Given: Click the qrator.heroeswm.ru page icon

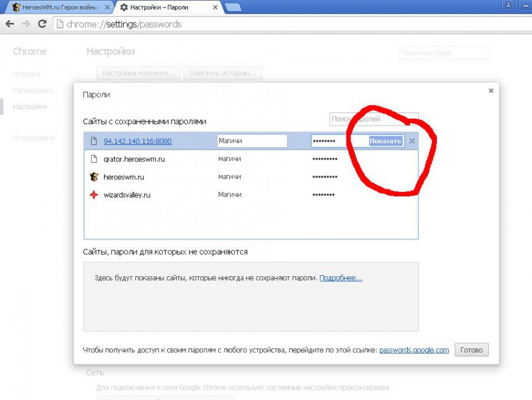Looking at the screenshot, I should tap(94, 159).
